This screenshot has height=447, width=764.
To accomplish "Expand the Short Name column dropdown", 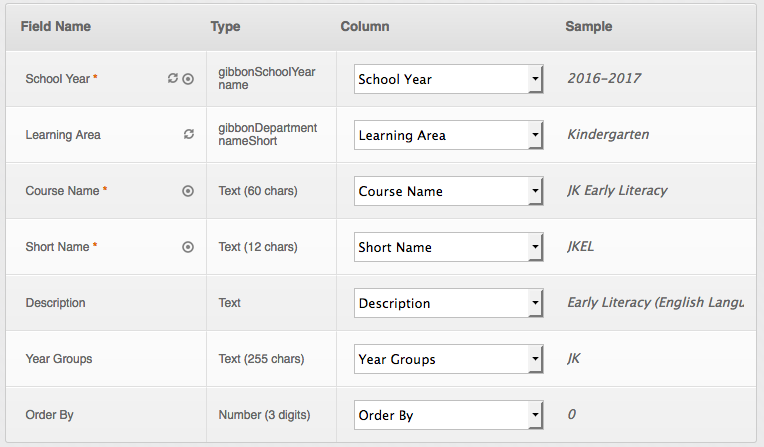I will (448, 247).
